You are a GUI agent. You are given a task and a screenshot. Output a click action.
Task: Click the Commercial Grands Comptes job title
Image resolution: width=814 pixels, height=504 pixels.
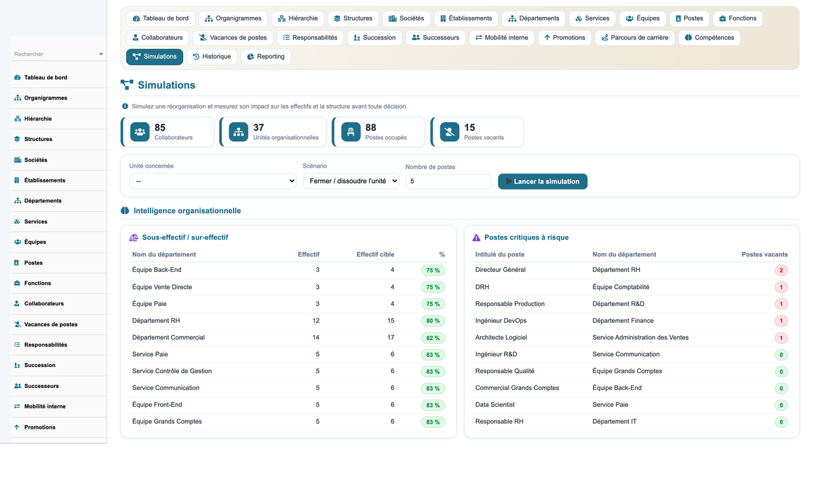[x=517, y=388]
